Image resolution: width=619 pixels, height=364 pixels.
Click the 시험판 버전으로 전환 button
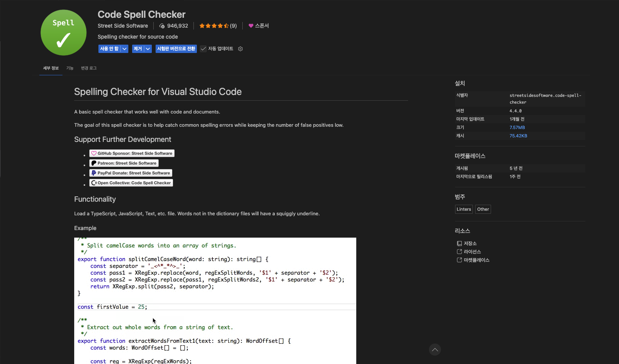176,48
